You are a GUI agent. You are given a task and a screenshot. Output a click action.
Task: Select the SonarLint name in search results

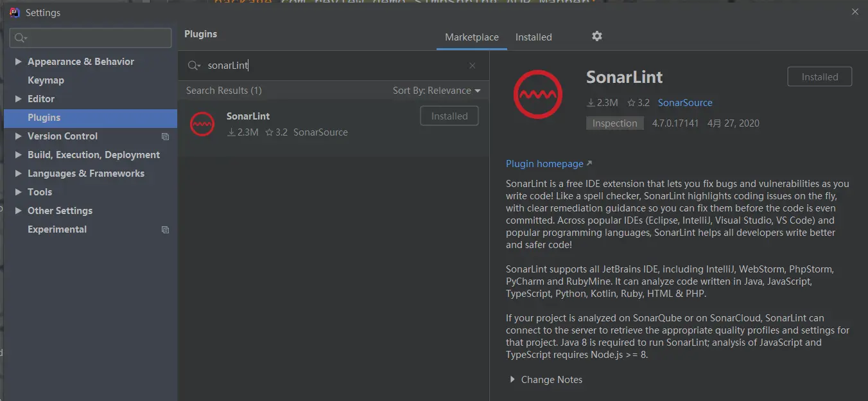248,116
